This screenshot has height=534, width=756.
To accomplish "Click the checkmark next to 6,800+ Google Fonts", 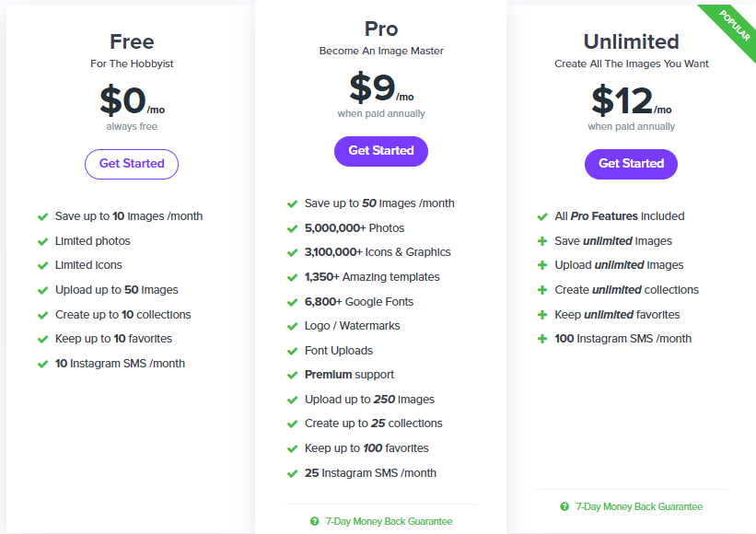I will coord(292,301).
